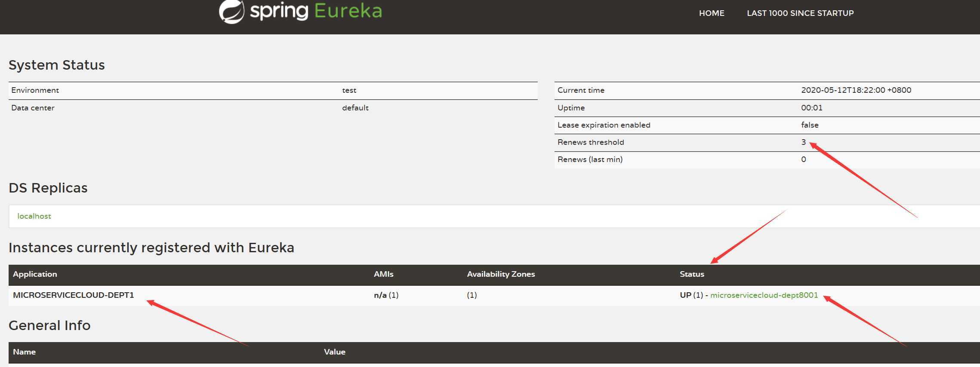Select the timestamp 2020-05-12T18:22:00 +0800
Image resolution: width=980 pixels, height=367 pixels.
(x=856, y=90)
